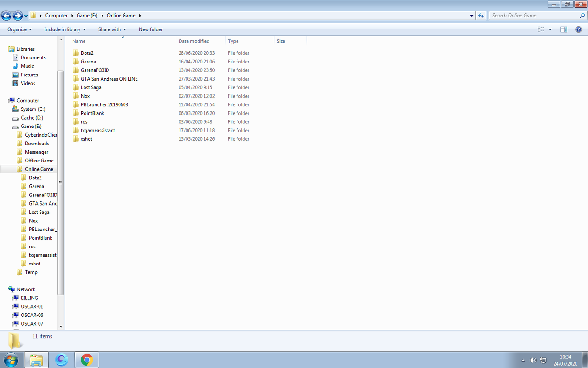
Task: Select the Dota2 folder icon in file list
Action: click(76, 53)
